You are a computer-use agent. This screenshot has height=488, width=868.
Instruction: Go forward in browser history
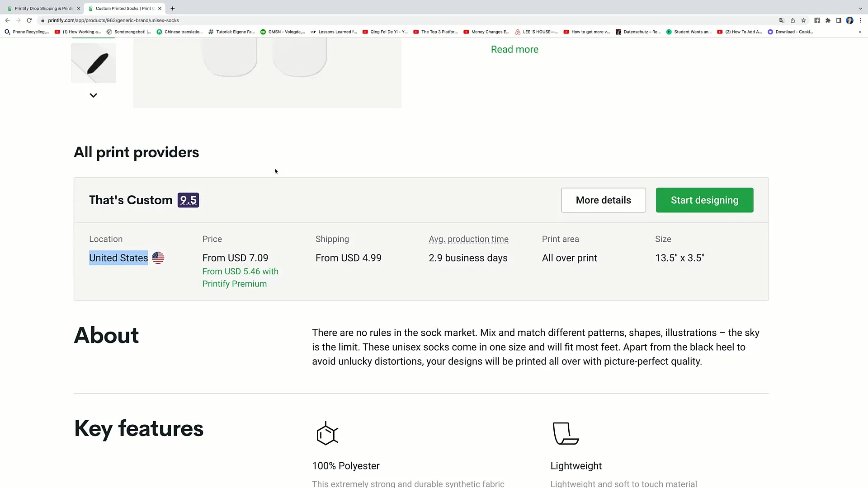pos(18,20)
